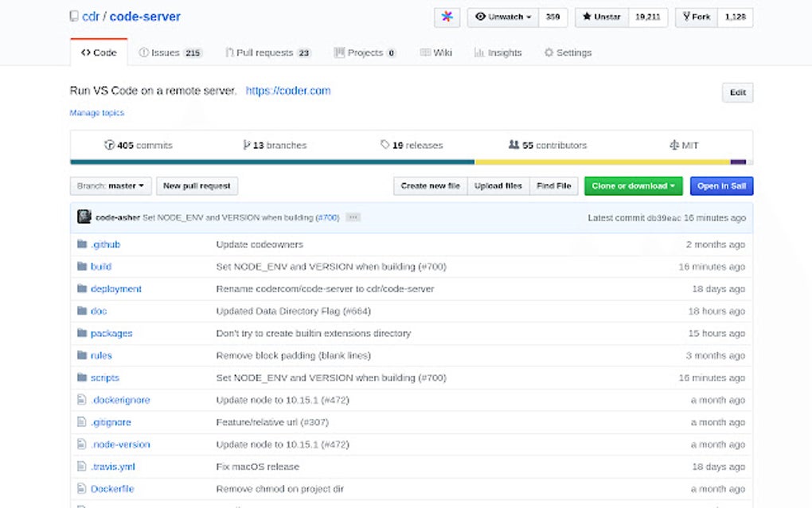Screen dimensions: 812x508
Task: Click the contributors people icon near 55 contributors
Action: pyautogui.click(x=513, y=145)
